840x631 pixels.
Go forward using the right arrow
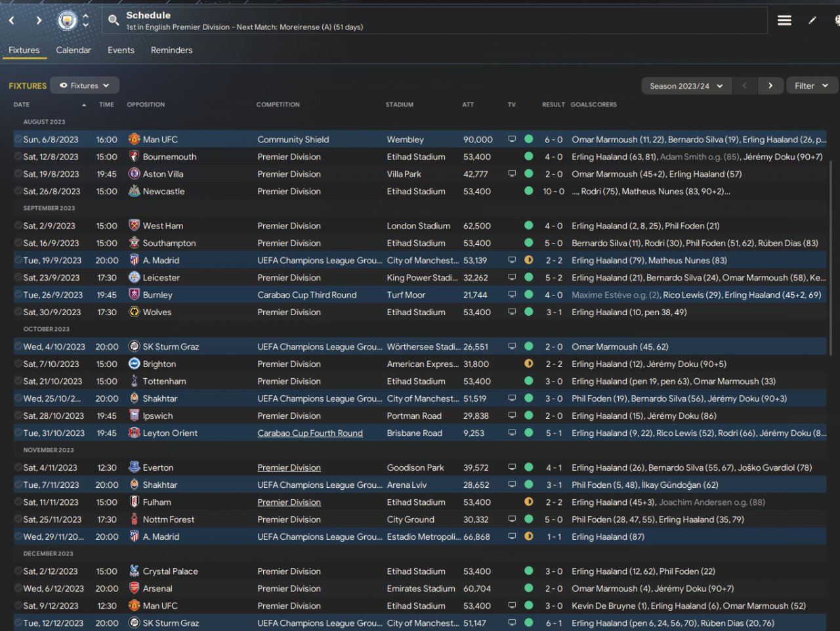[x=39, y=20]
